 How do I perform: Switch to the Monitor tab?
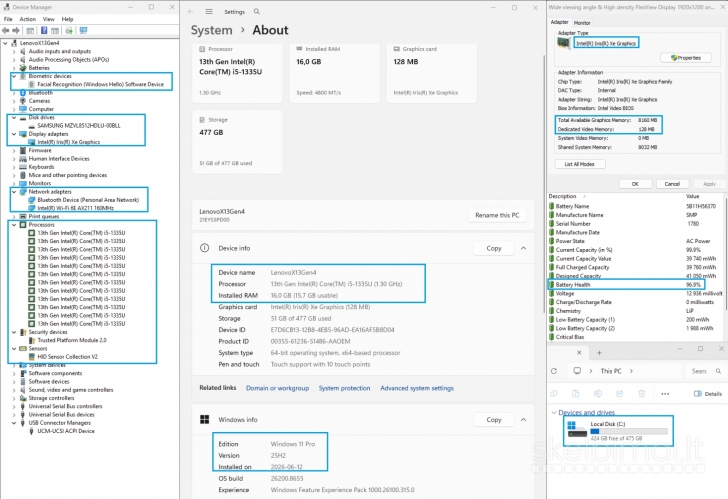(x=582, y=23)
